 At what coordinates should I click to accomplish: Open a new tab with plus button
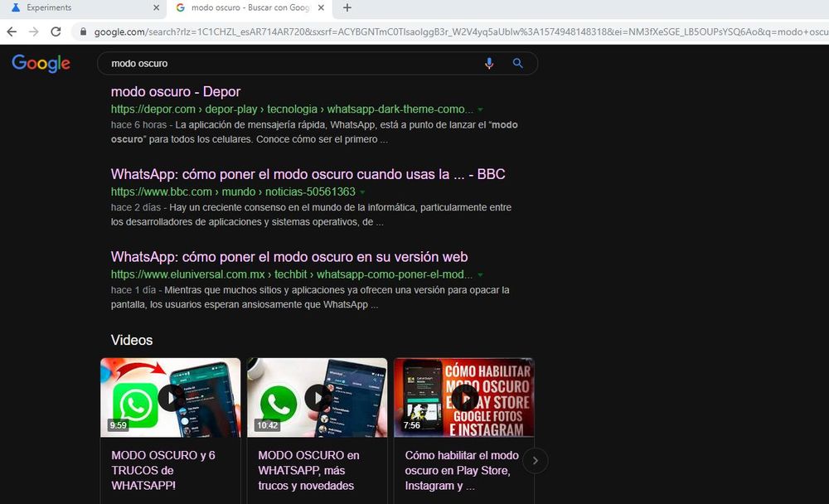347,7
